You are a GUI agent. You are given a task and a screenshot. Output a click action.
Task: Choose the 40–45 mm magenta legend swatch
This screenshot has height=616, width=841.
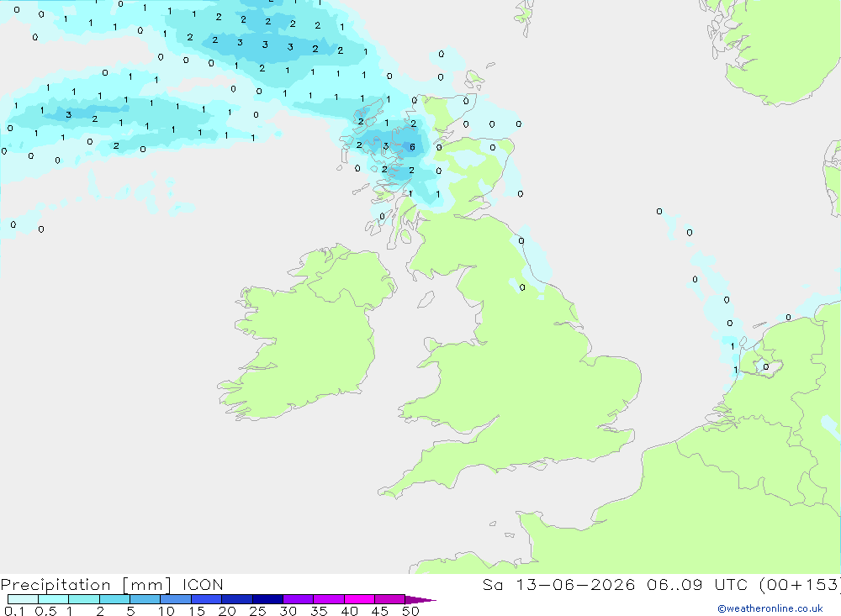[x=359, y=599]
